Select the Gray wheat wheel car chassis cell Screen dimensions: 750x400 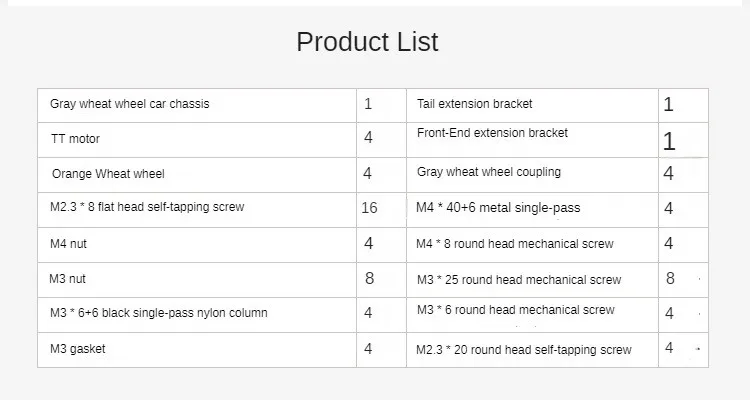(x=130, y=104)
